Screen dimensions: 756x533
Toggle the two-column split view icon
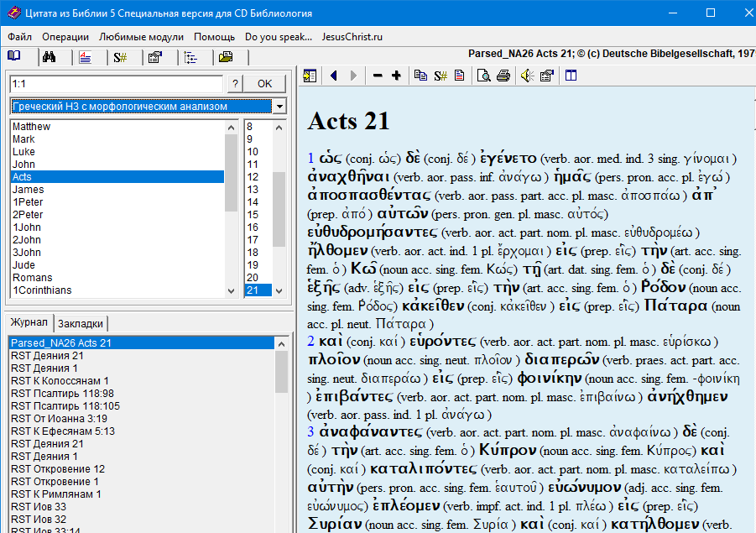(571, 76)
